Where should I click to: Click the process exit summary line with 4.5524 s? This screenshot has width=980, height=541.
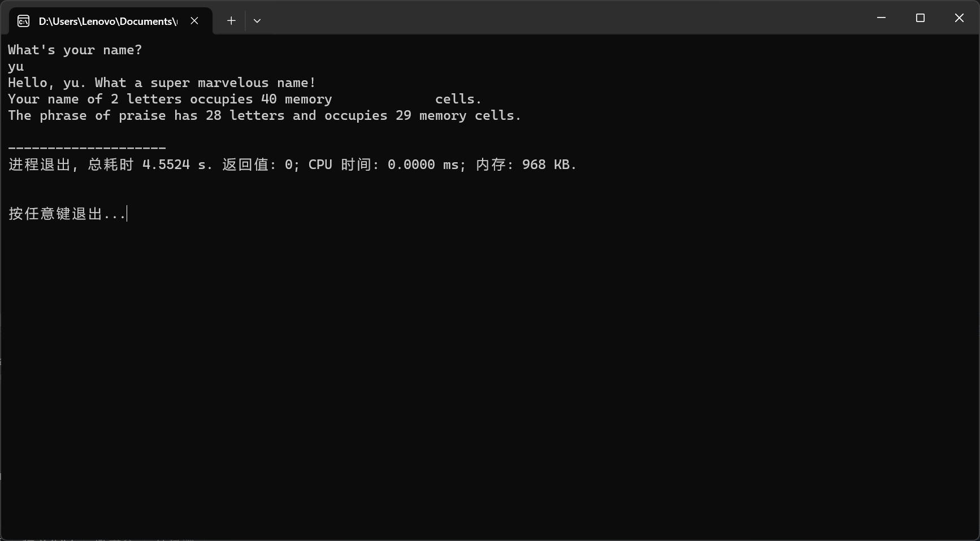tap(293, 165)
